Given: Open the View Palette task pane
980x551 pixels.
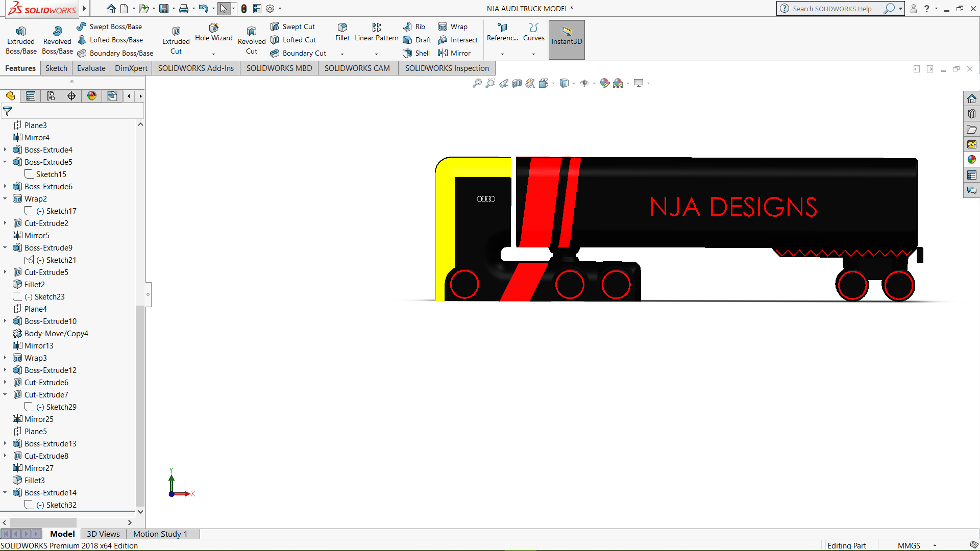Looking at the screenshot, I should coord(971,144).
